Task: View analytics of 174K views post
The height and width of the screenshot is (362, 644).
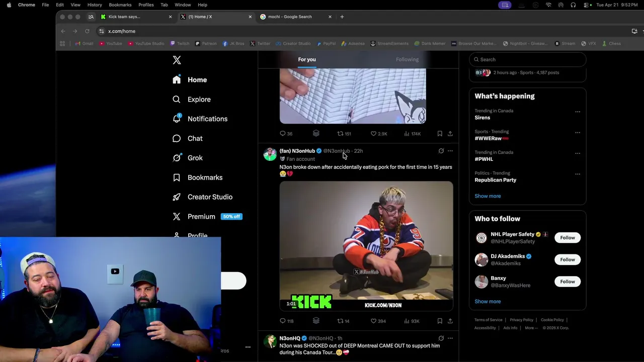Action: point(412,134)
